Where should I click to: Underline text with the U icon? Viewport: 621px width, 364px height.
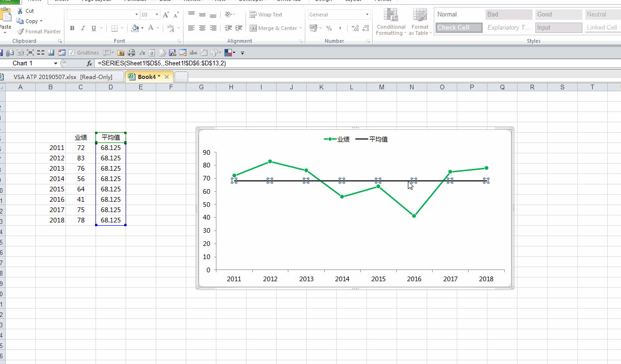(94, 28)
